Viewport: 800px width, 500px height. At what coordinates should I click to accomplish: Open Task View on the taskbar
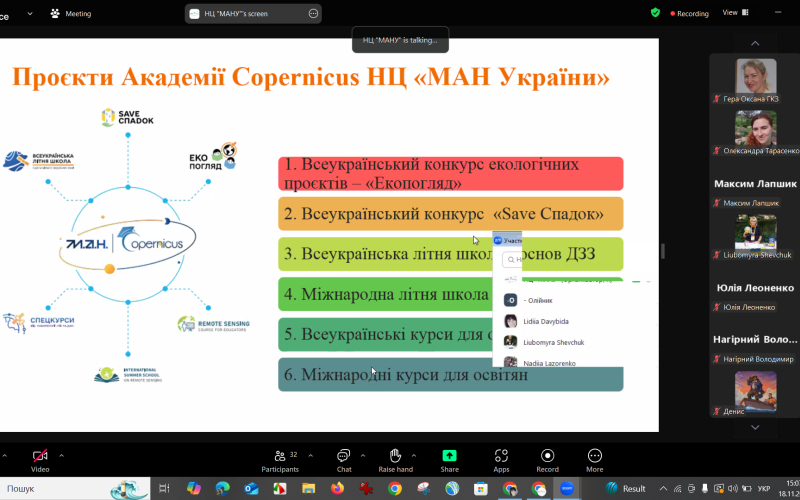[164, 489]
